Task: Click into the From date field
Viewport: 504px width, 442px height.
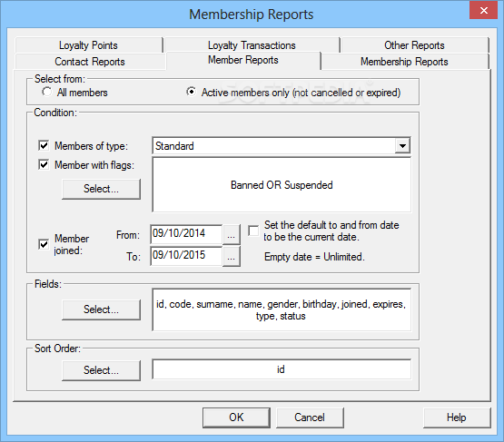Action: point(186,233)
